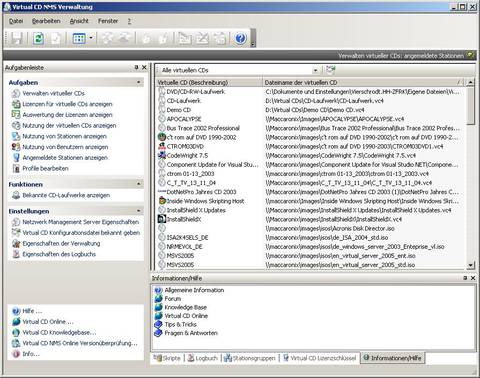The width and height of the screenshot is (480, 378).
Task: Switch to the Skripte tab
Action: pyautogui.click(x=167, y=358)
